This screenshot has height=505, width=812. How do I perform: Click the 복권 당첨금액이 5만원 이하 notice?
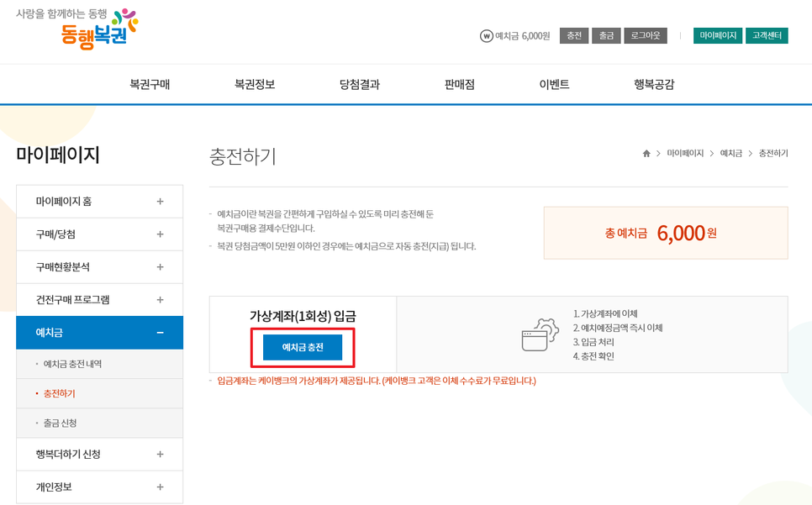[346, 246]
